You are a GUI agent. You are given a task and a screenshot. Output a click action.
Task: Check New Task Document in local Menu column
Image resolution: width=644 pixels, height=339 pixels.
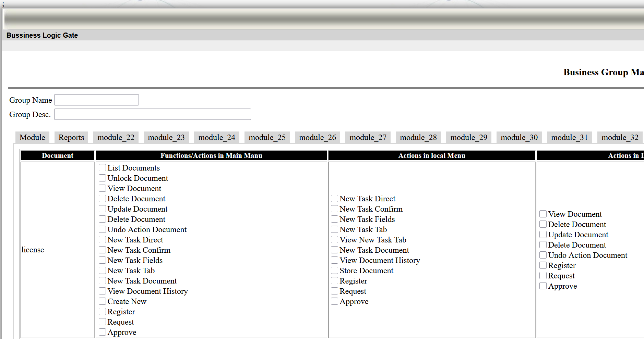coord(334,250)
